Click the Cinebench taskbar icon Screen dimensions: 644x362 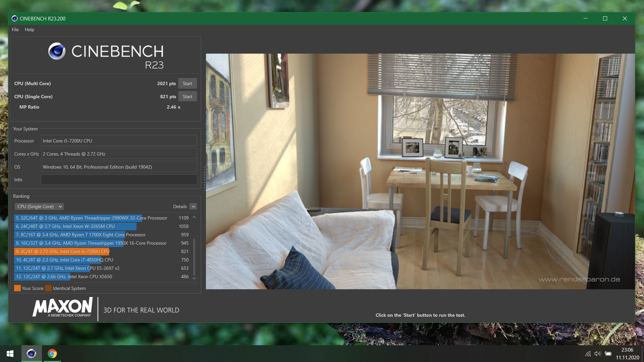click(x=32, y=354)
